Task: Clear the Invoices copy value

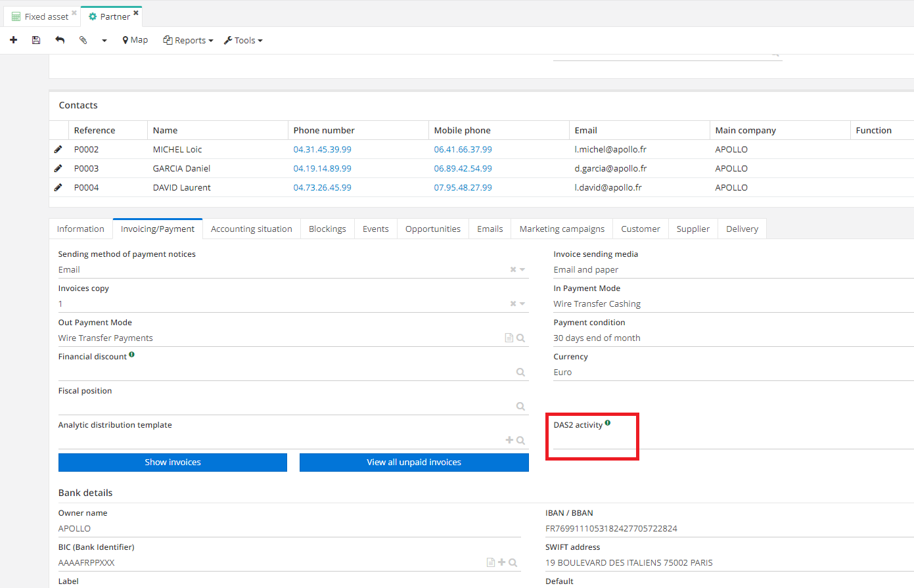Action: click(x=513, y=304)
